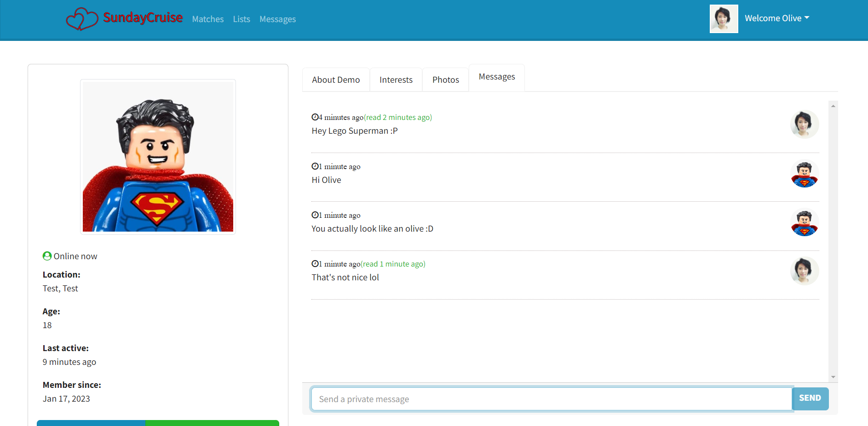Click the green online status icon
The width and height of the screenshot is (868, 426).
click(46, 256)
